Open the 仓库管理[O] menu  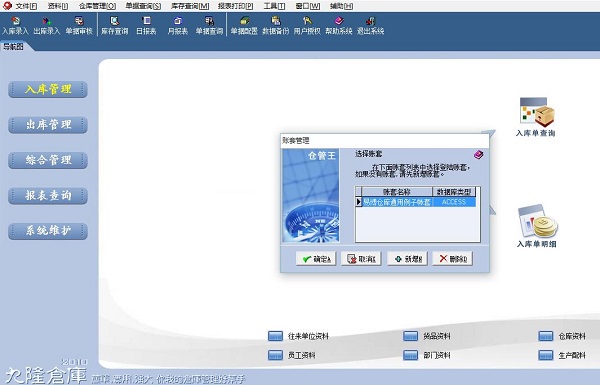97,6
